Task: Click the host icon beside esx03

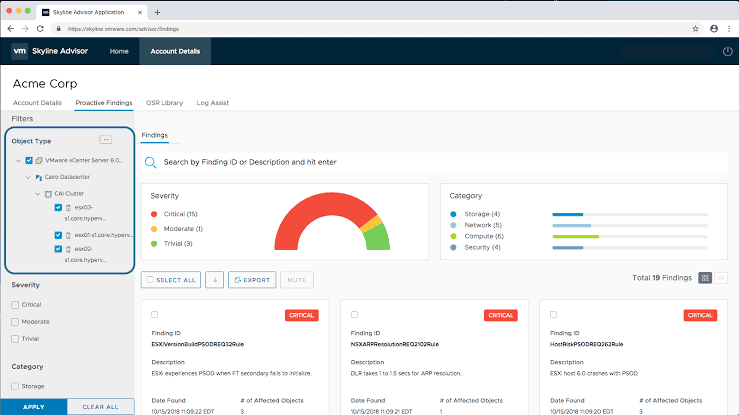Action: click(x=68, y=208)
